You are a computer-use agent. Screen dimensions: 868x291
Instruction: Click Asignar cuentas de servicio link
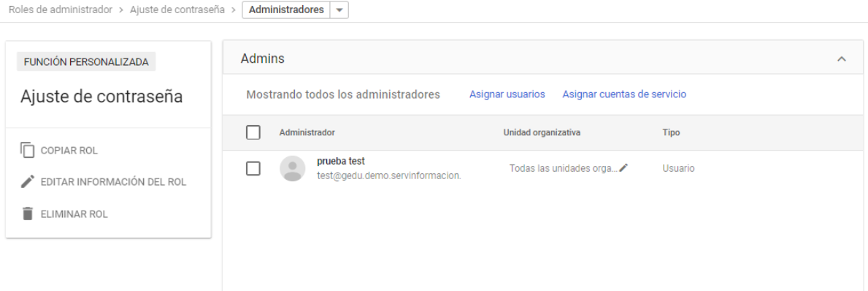[x=624, y=94]
